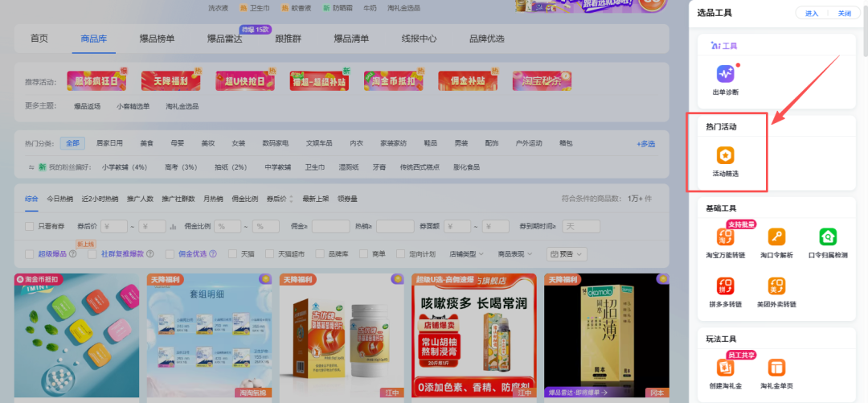868x403 pixels.
Task: Open the 淘礼金单页 icon
Action: pos(776,368)
